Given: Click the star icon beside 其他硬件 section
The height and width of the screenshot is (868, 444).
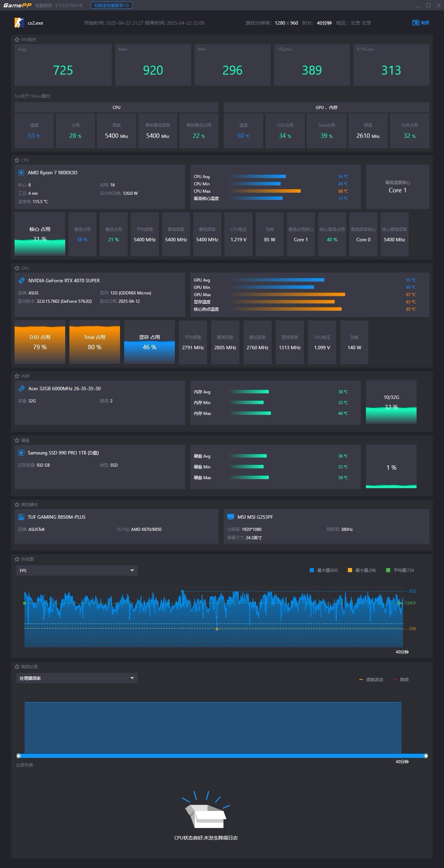Looking at the screenshot, I should 17,504.
